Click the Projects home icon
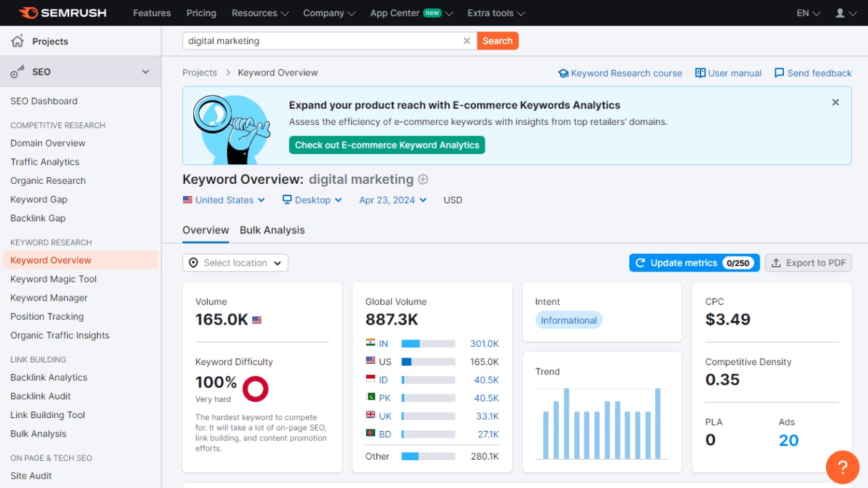 point(18,41)
